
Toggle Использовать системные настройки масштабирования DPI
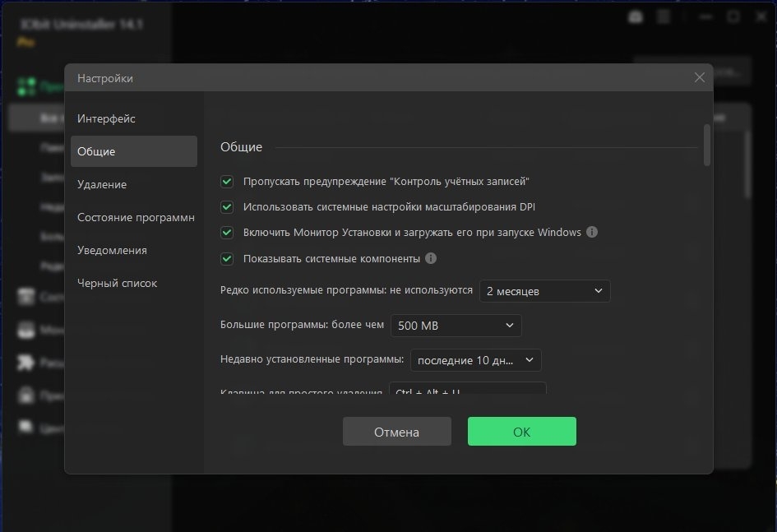click(x=227, y=207)
